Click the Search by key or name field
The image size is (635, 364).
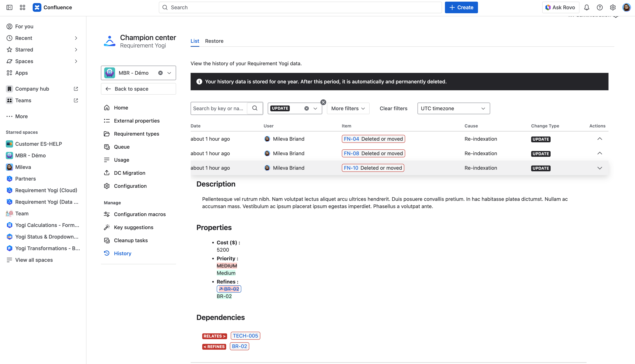coord(218,108)
